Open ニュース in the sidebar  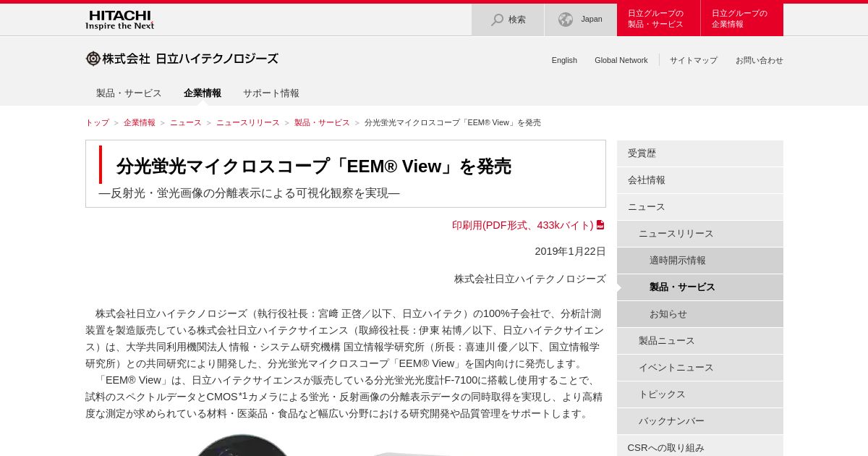coord(700,207)
